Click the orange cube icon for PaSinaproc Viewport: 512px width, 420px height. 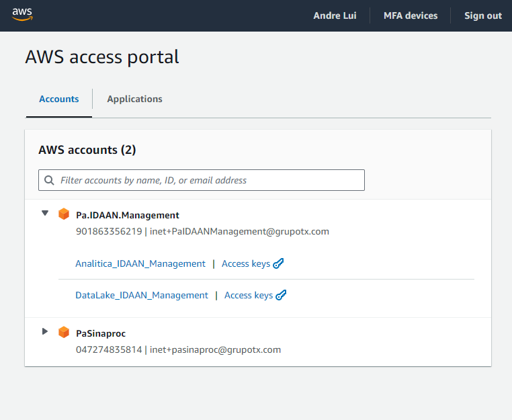pyautogui.click(x=64, y=333)
